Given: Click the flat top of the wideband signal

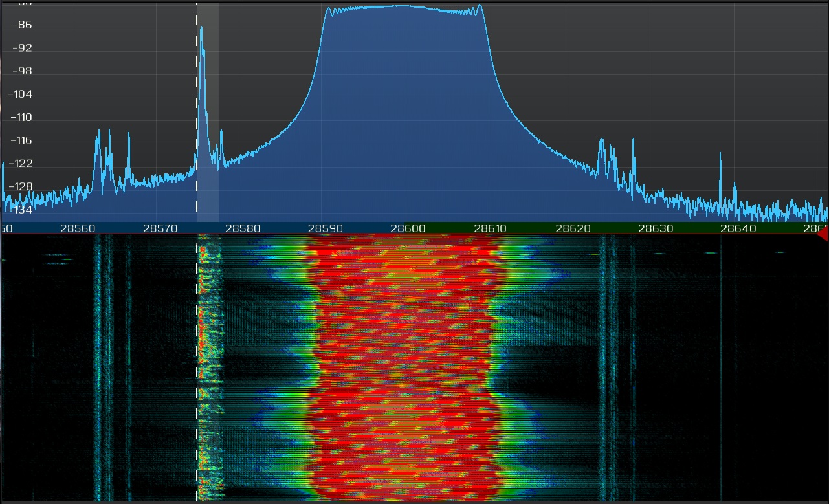Looking at the screenshot, I should click(404, 8).
